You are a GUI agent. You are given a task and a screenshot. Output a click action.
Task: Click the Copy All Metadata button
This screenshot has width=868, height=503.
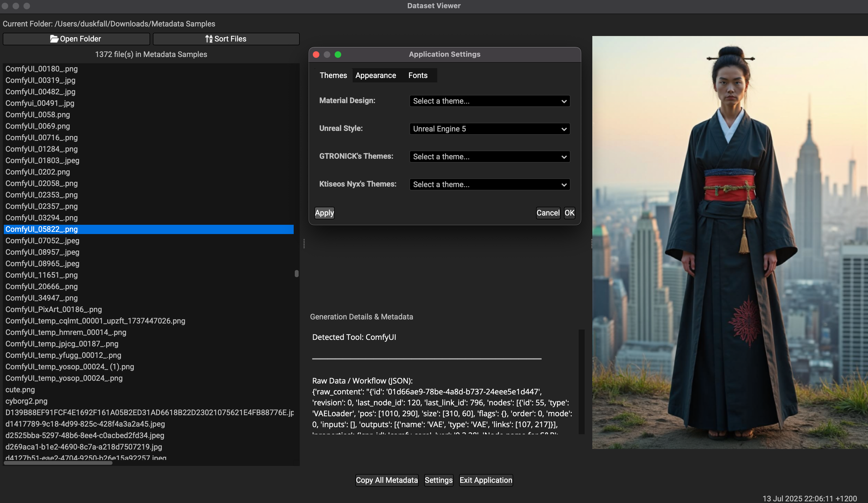(x=387, y=480)
